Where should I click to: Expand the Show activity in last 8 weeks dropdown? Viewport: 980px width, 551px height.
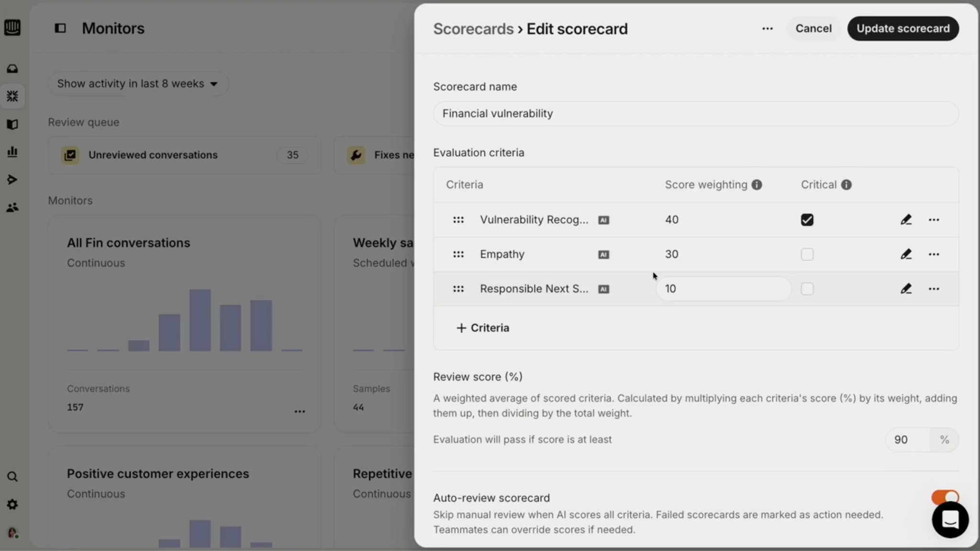[137, 84]
